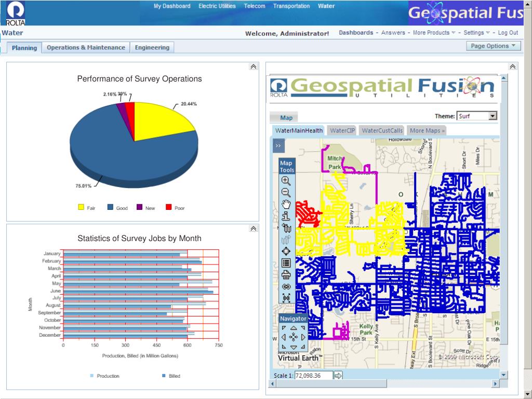Pan map northwest with Navigator arrow

click(x=284, y=328)
